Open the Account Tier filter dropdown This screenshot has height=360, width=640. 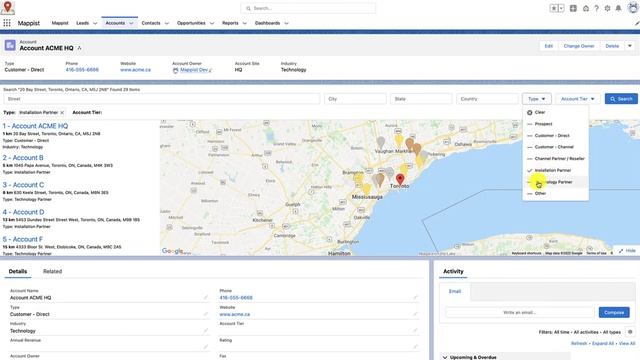pos(578,99)
